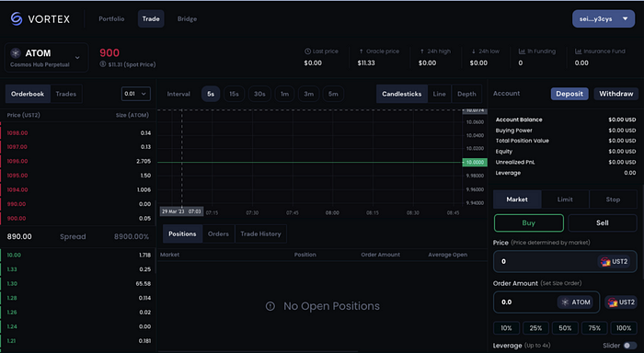Screen dimensions: 644x353
Task: Open the sei...y3cys wallet dropdown
Action: (604, 19)
